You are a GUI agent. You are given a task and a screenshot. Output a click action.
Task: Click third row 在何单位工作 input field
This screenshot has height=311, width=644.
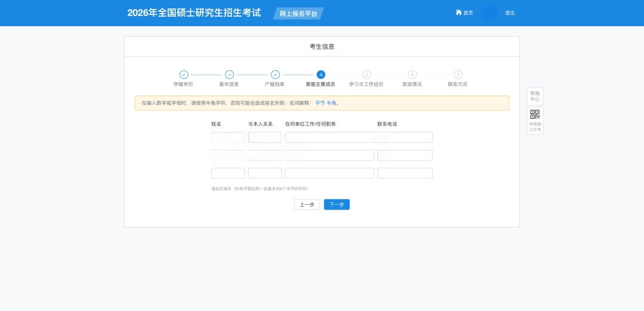tap(329, 173)
